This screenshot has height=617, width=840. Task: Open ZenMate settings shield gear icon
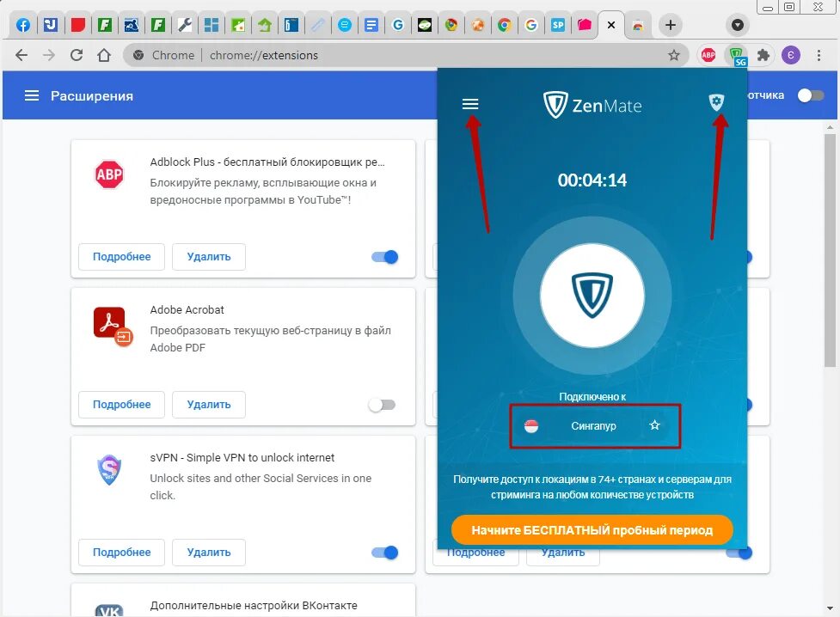click(716, 101)
